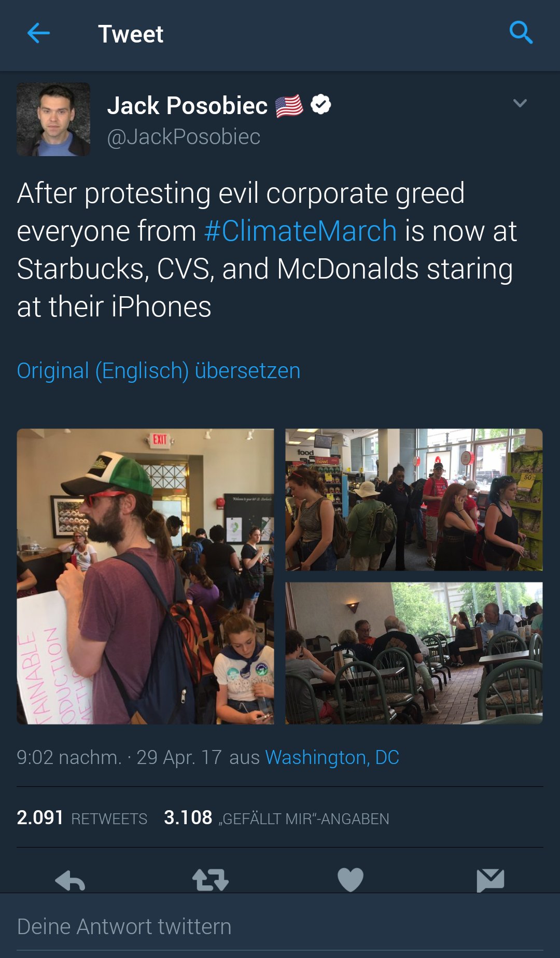Image resolution: width=560 pixels, height=958 pixels.
Task: Tap the back arrow icon
Action: (x=38, y=34)
